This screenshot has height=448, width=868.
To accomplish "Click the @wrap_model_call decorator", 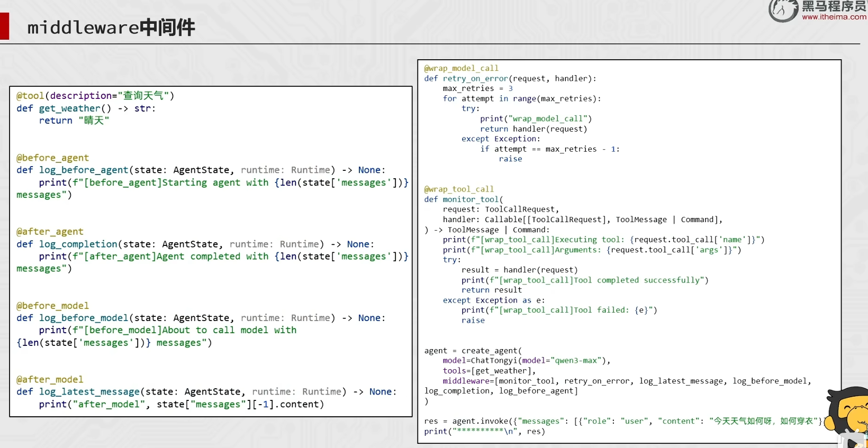I will [461, 68].
